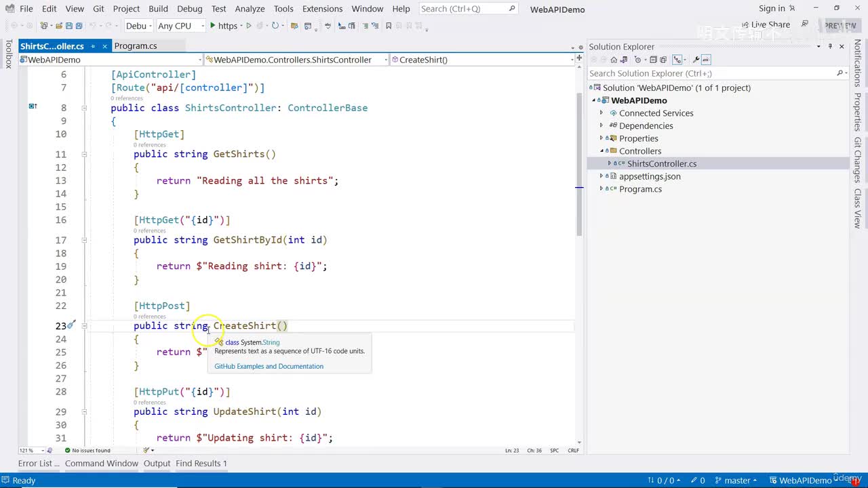The image size is (868, 488).
Task: Toggle Auto Hide pin on Solution Explorer
Action: tap(830, 46)
